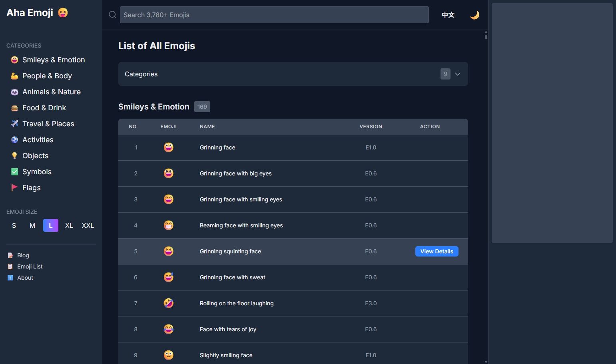Open Activities category
Viewport: 616px width, 364px height.
pos(38,140)
